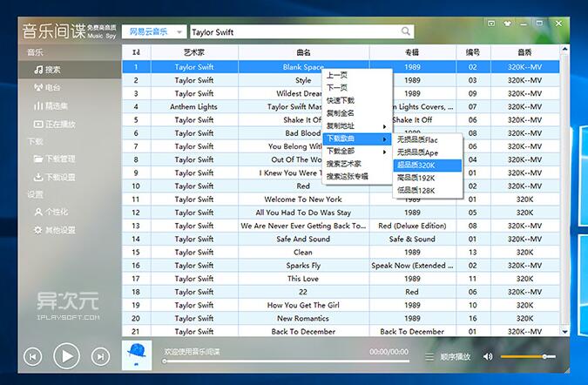Skip to the next track
This screenshot has height=385, width=588.
coord(100,356)
